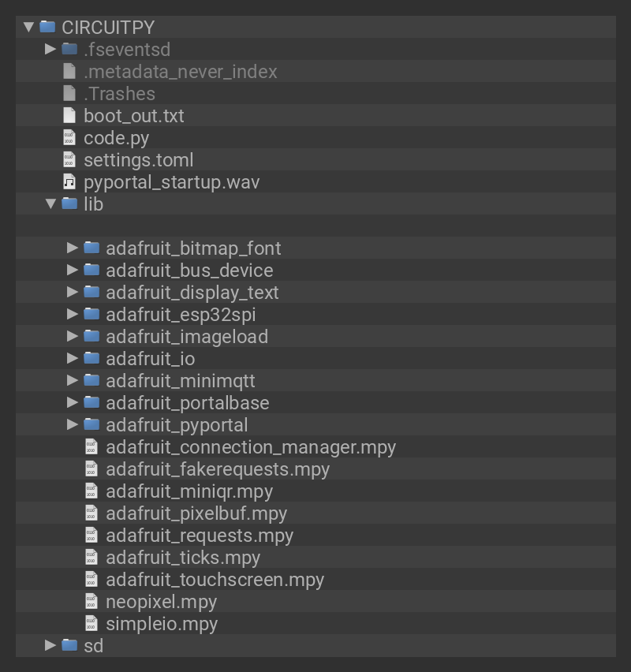
Task: Click the .Trashes file icon
Action: pos(69,94)
